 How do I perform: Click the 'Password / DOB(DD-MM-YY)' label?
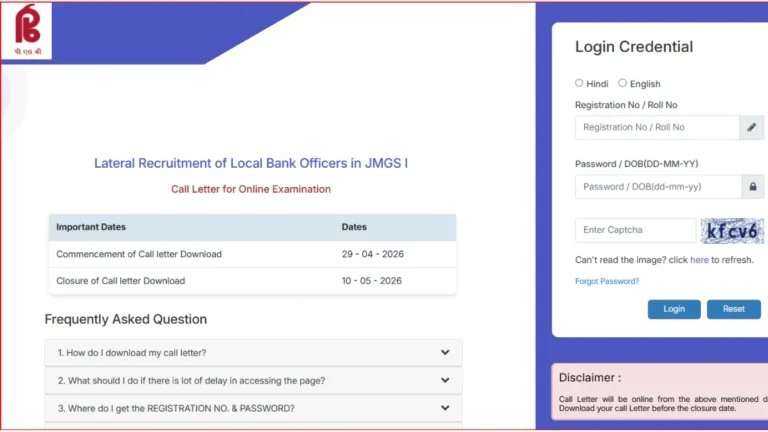[637, 164]
